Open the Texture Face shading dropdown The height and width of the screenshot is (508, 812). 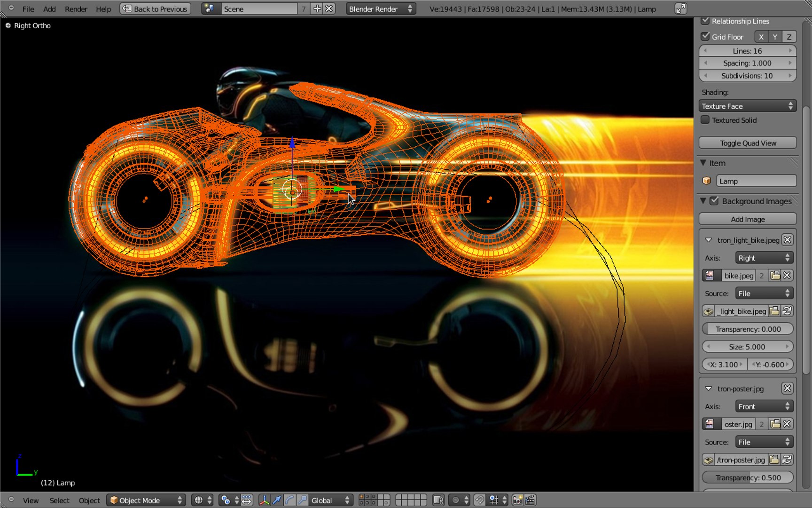click(747, 106)
